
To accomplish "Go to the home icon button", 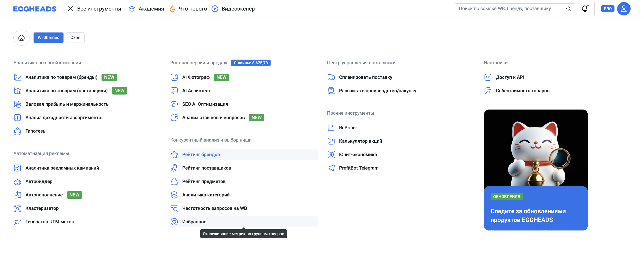I will click(21, 38).
